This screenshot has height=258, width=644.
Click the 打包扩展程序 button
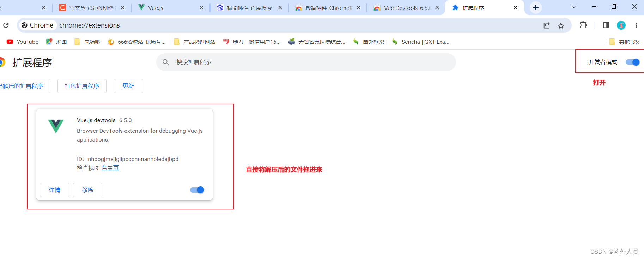click(82, 86)
